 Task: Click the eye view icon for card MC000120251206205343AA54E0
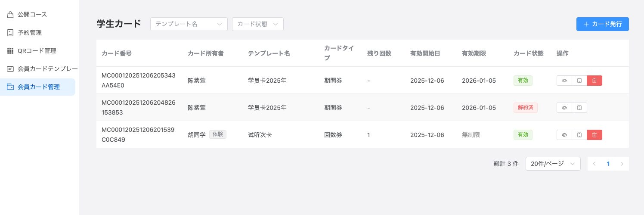[564, 81]
